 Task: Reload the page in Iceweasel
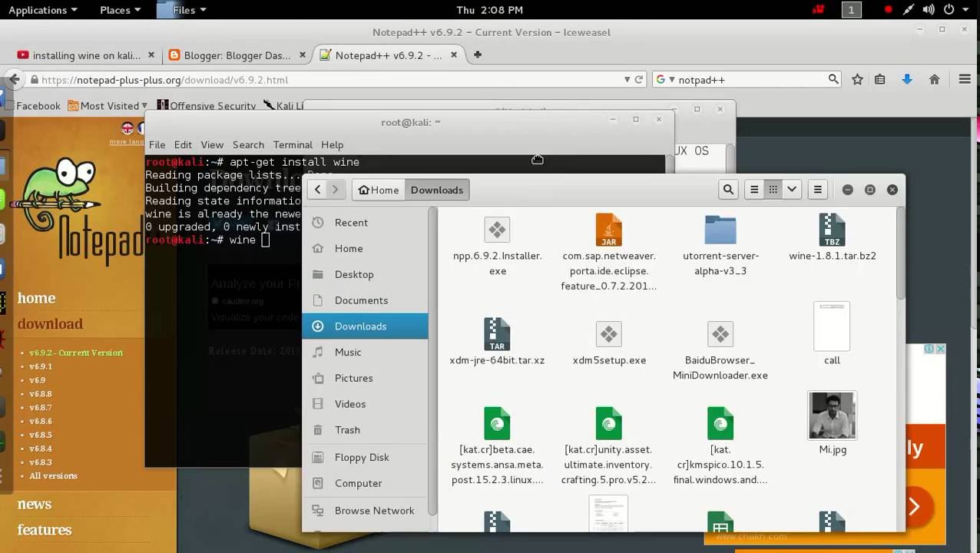[x=638, y=80]
